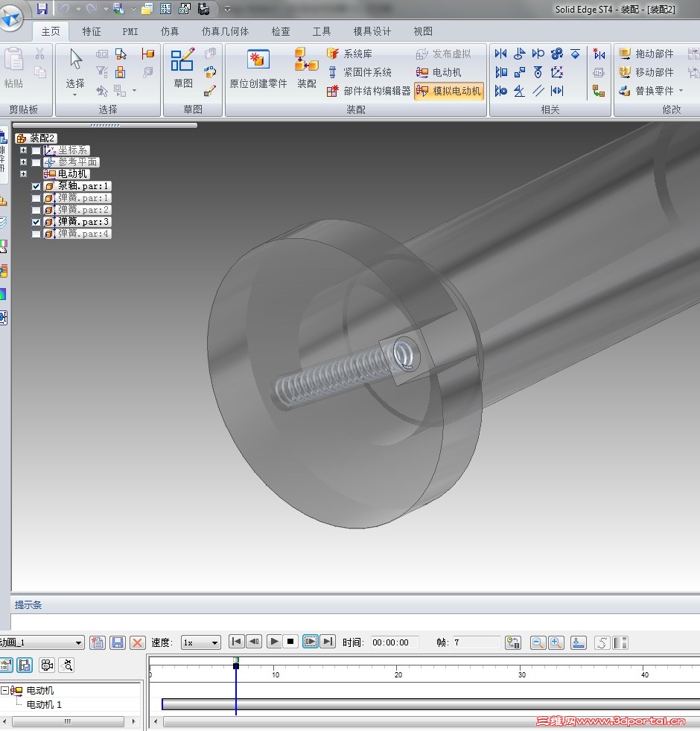Click the 帧 frame number field
Image resolution: width=700 pixels, height=731 pixels.
476,642
